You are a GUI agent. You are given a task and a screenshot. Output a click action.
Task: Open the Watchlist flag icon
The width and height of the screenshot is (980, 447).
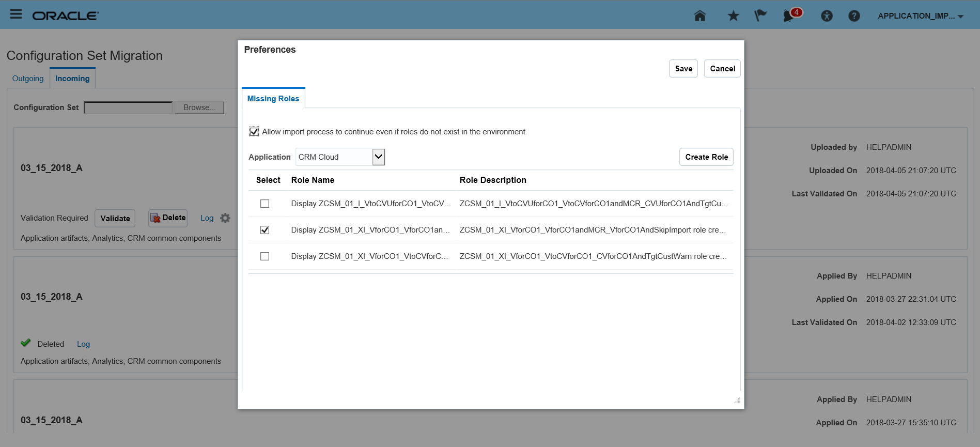(760, 16)
